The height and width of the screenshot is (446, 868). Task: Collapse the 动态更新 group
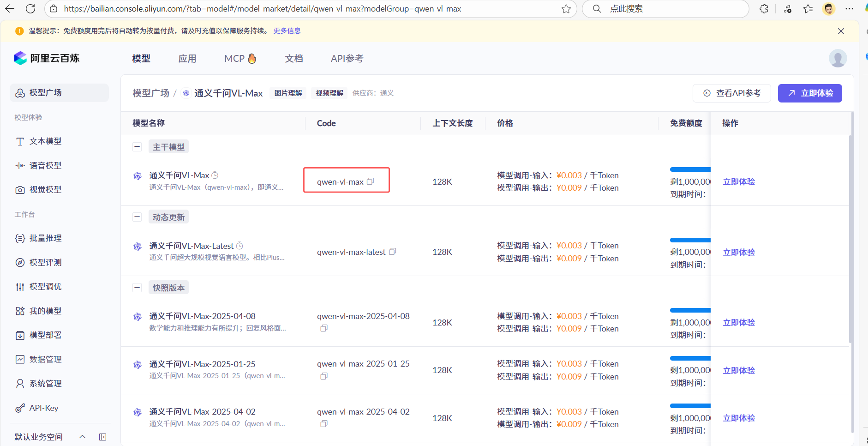pyautogui.click(x=137, y=217)
